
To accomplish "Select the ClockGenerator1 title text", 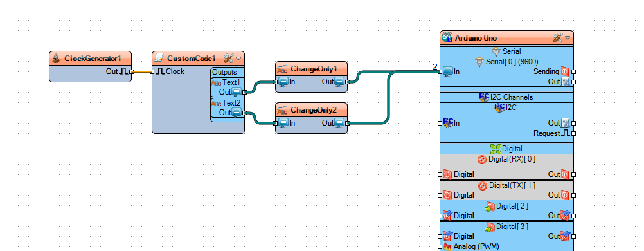I will tap(93, 59).
